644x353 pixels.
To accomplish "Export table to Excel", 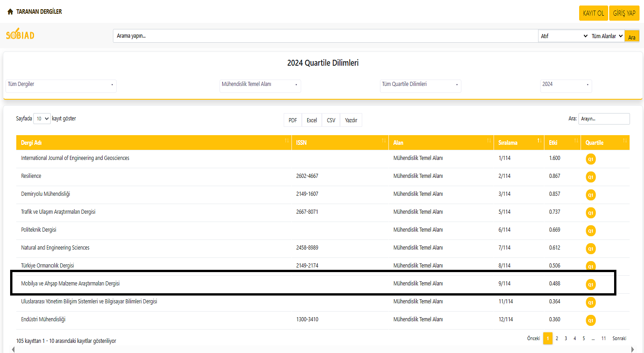I will click(312, 120).
